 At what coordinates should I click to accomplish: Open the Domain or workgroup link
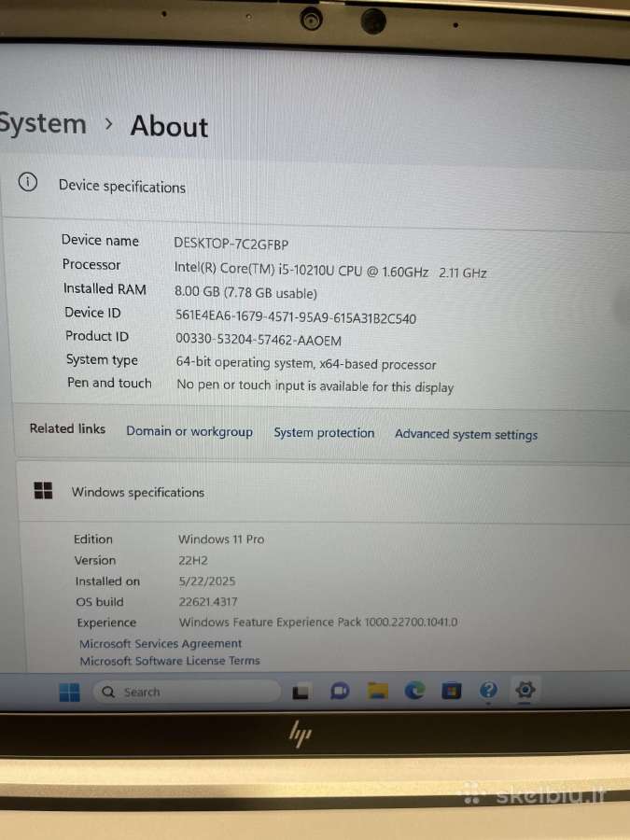pos(189,431)
